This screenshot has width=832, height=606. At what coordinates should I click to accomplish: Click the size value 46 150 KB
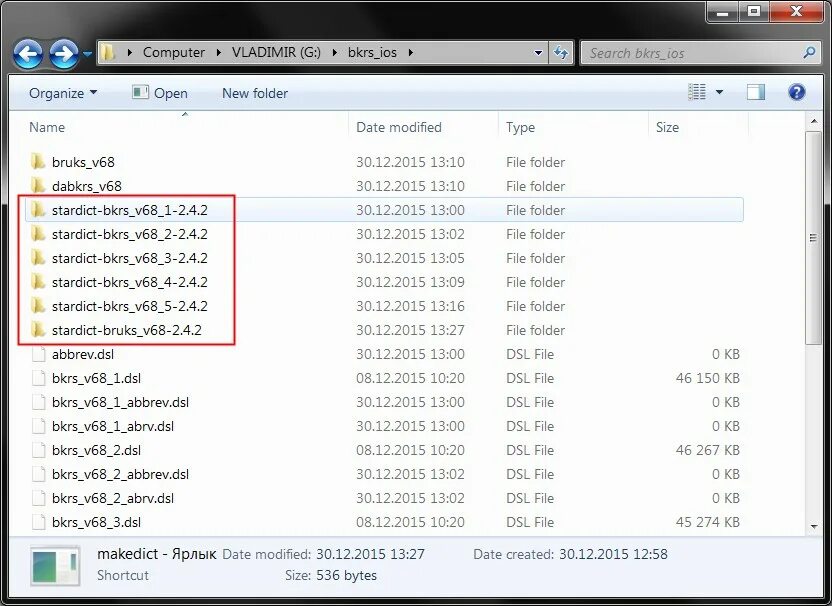click(707, 378)
